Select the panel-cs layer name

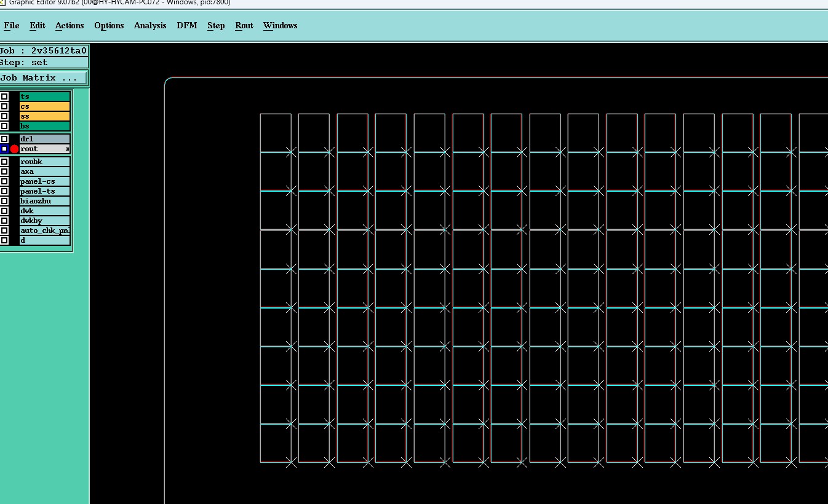pos(45,181)
